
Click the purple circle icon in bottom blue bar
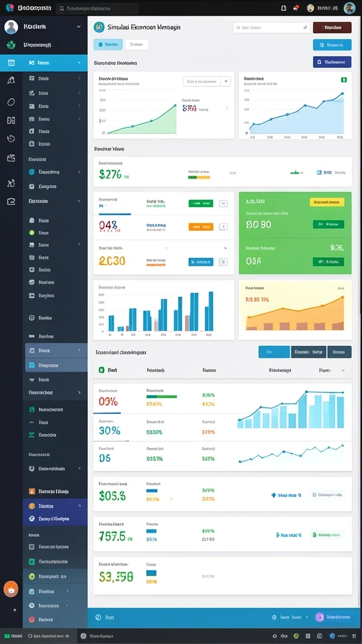(320, 617)
